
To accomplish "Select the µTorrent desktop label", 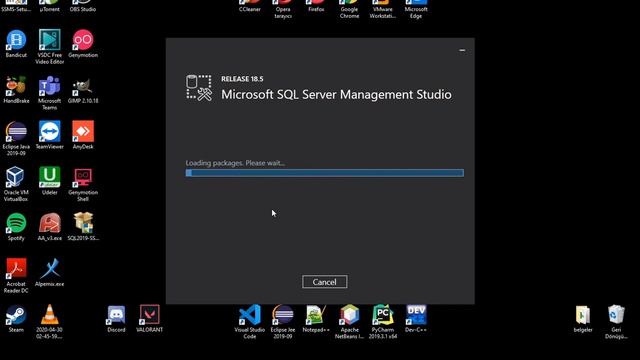I will point(50,9).
